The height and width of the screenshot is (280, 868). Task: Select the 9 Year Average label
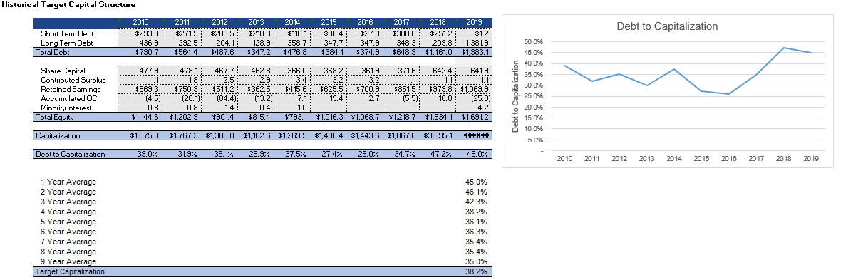coord(69,261)
